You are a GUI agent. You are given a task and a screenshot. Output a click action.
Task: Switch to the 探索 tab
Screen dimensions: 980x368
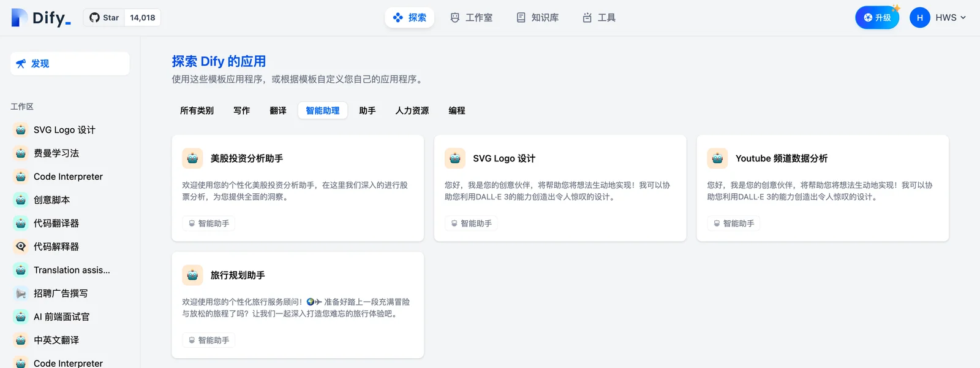click(x=409, y=18)
